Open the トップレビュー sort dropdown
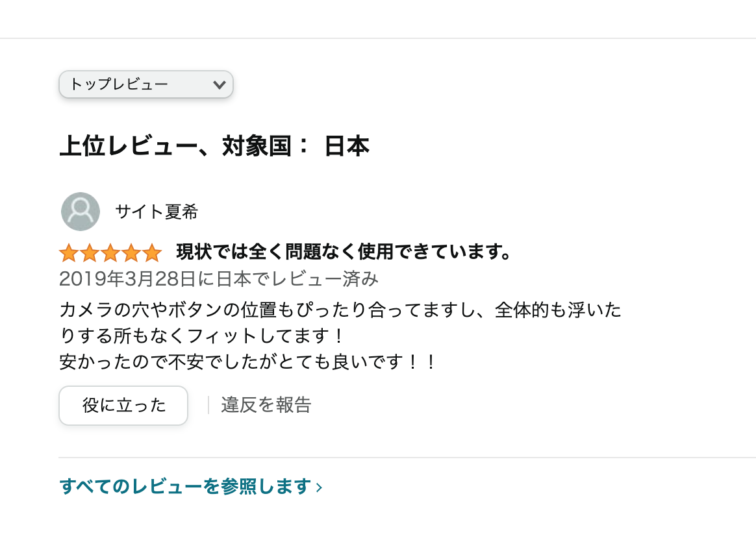This screenshot has width=756, height=553. [x=145, y=84]
